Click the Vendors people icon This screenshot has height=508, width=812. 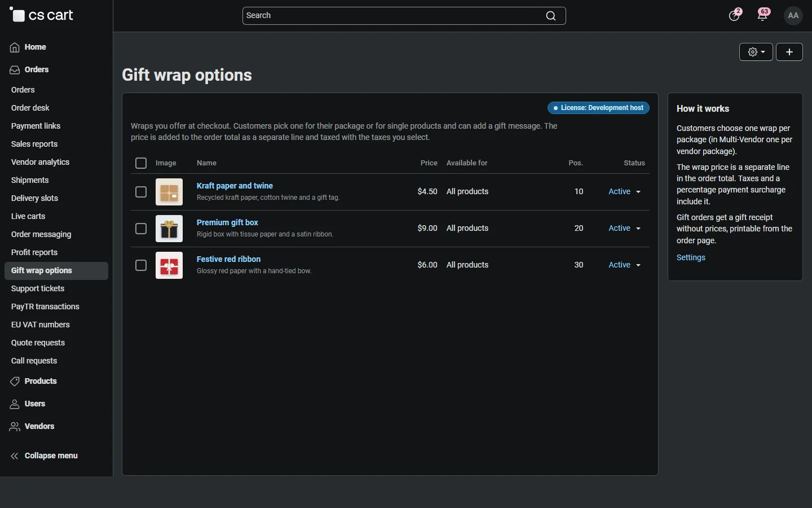click(15, 427)
